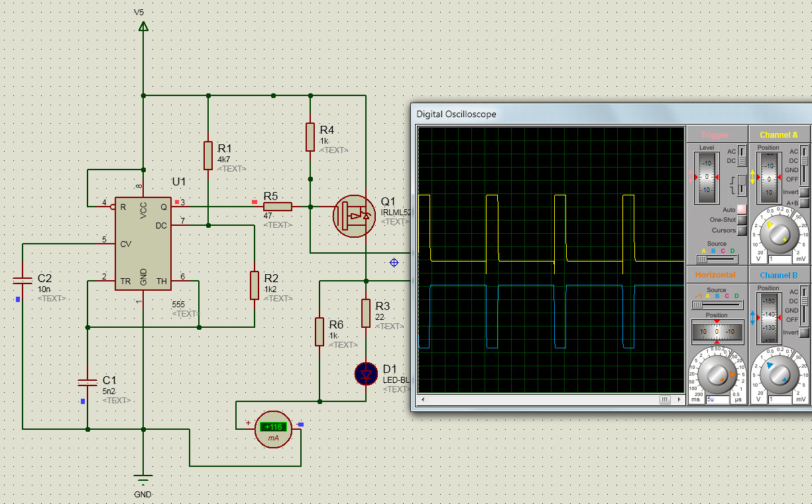Toggle the A+B button in Channel A
The image size is (812, 504).
(804, 203)
